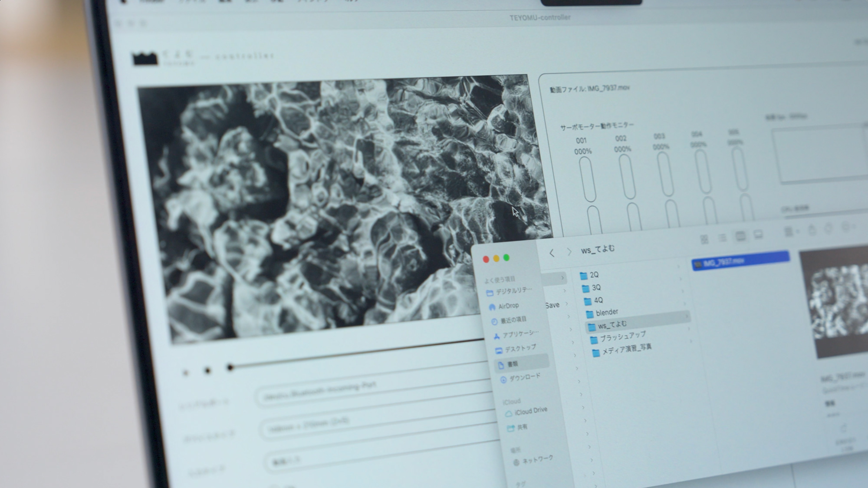868x488 pixels.
Task: Select the IMG_7937.mov file in Finder
Action: pos(740,260)
